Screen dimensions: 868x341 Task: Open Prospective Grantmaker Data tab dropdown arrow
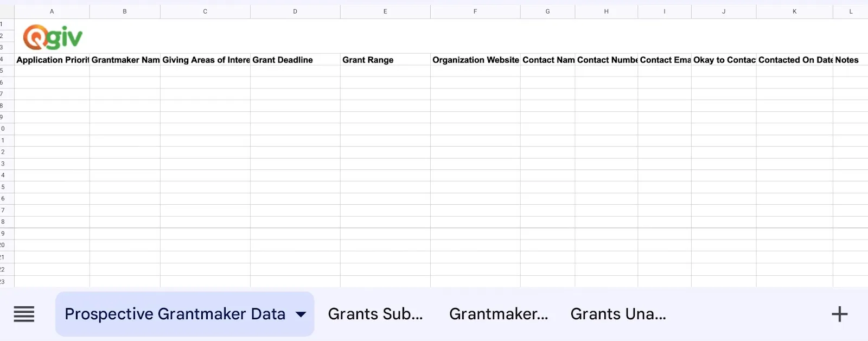coord(301,314)
